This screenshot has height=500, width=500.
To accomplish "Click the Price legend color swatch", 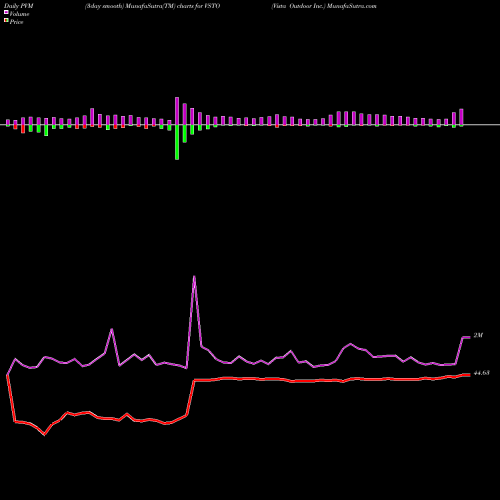I will pyautogui.click(x=6, y=21).
